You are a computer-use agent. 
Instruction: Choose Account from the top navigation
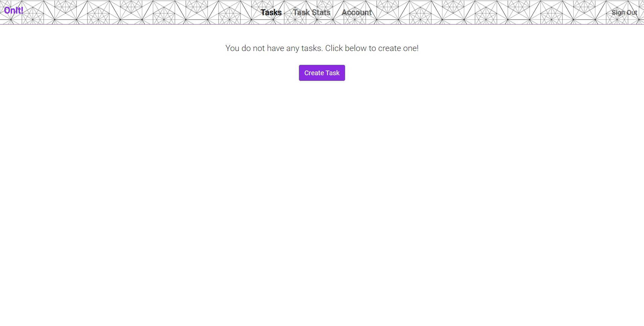coord(357,12)
